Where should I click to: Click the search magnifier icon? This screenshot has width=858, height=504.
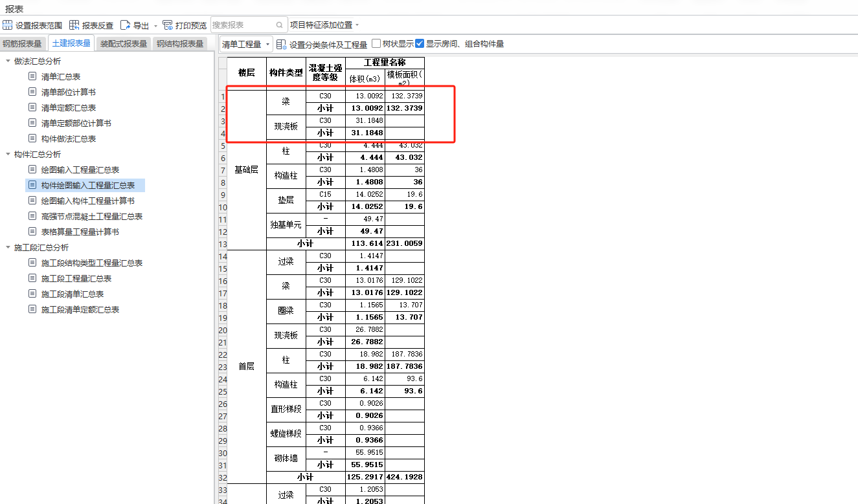(x=280, y=25)
